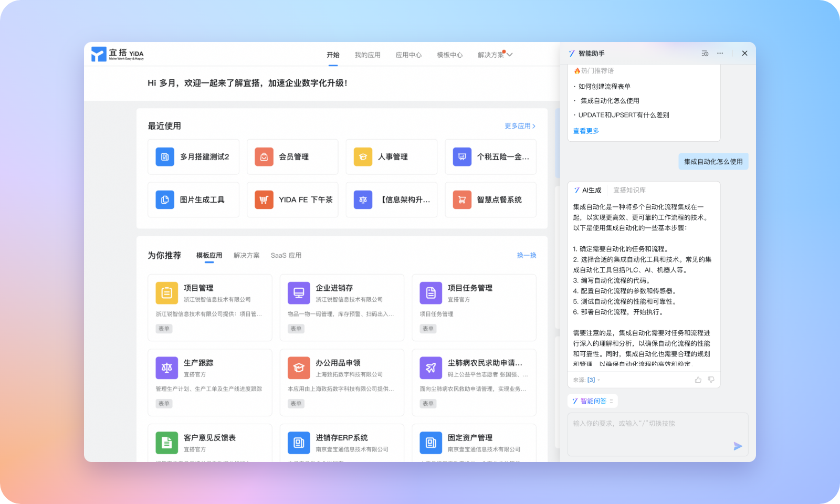Click the 表单 tag under 项目管理

point(164,329)
